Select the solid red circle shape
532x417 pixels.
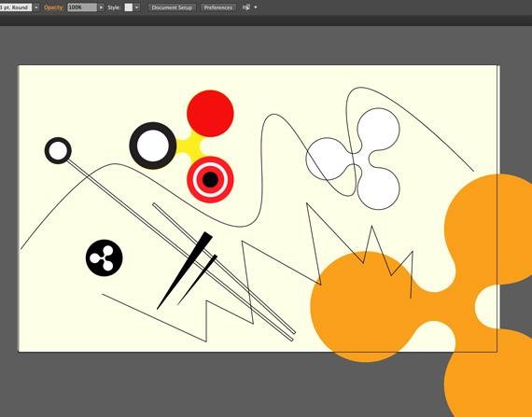pyautogui.click(x=210, y=114)
